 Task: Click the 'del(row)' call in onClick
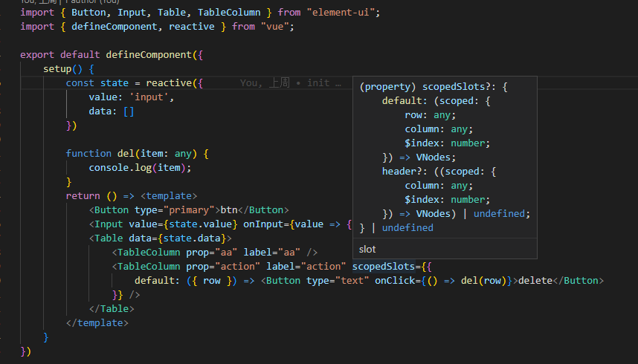coord(483,281)
